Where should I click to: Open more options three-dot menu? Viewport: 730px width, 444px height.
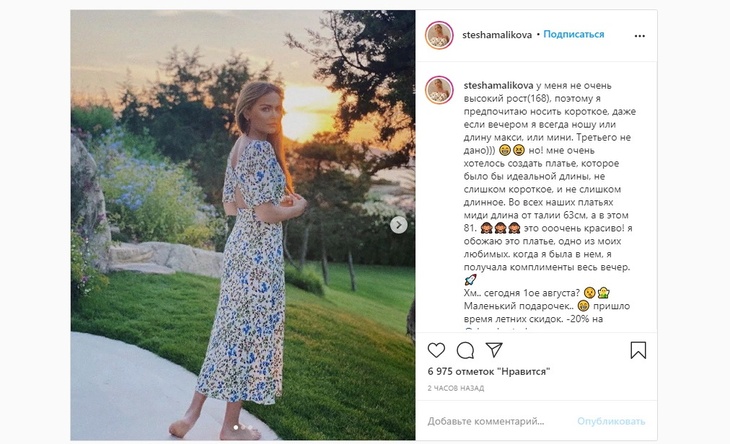point(639,35)
